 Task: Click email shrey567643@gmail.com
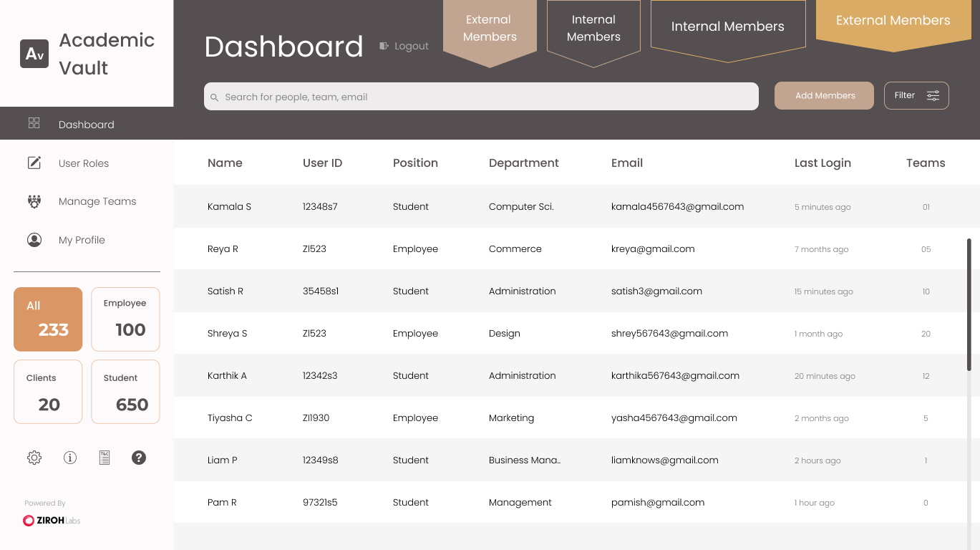point(669,334)
